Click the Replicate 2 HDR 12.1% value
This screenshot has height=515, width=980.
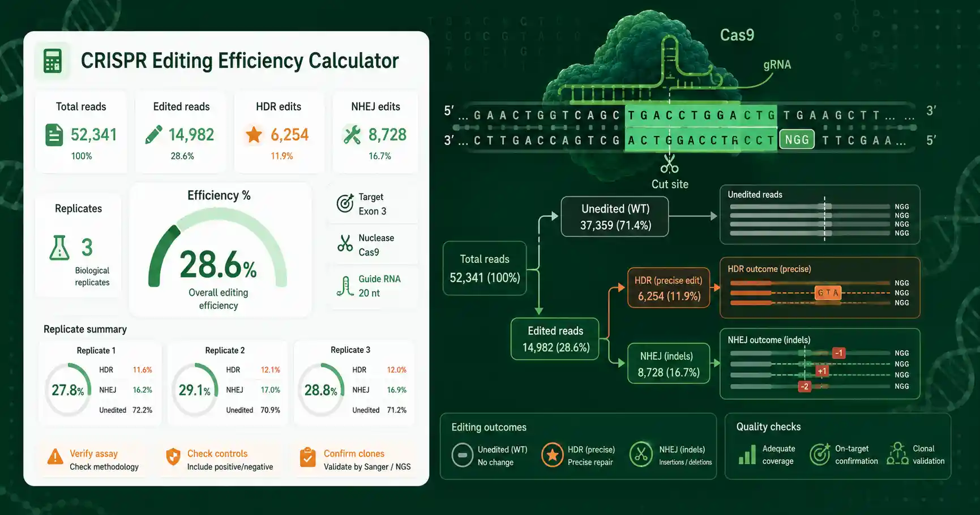[x=270, y=370]
